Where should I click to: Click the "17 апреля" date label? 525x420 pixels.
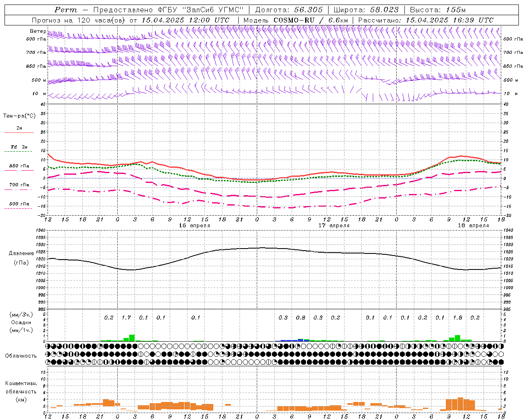[334, 226]
